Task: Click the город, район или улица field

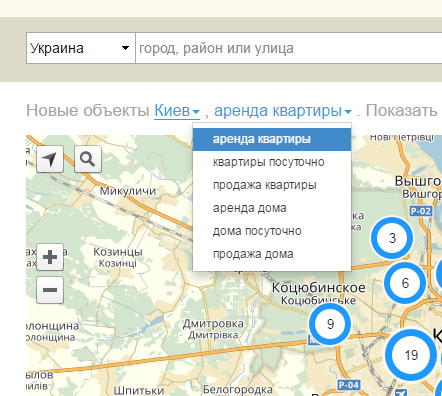Action: click(x=289, y=48)
